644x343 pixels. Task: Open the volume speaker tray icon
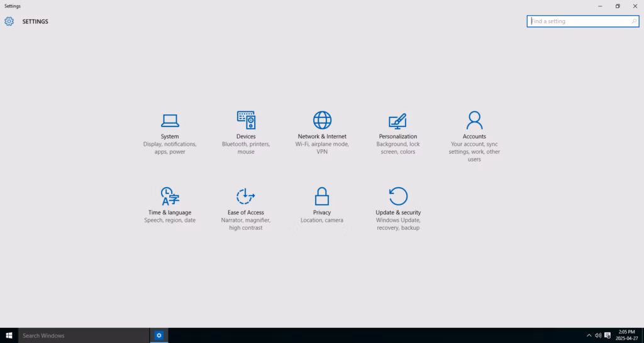(x=598, y=335)
